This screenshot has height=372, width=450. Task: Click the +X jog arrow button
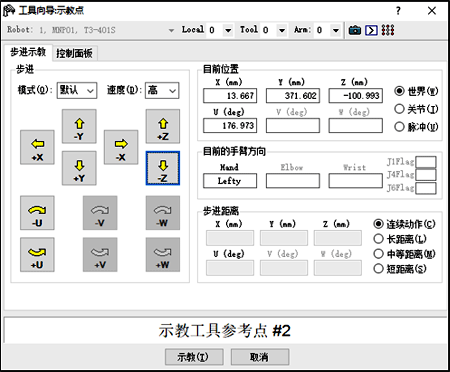pos(37,147)
